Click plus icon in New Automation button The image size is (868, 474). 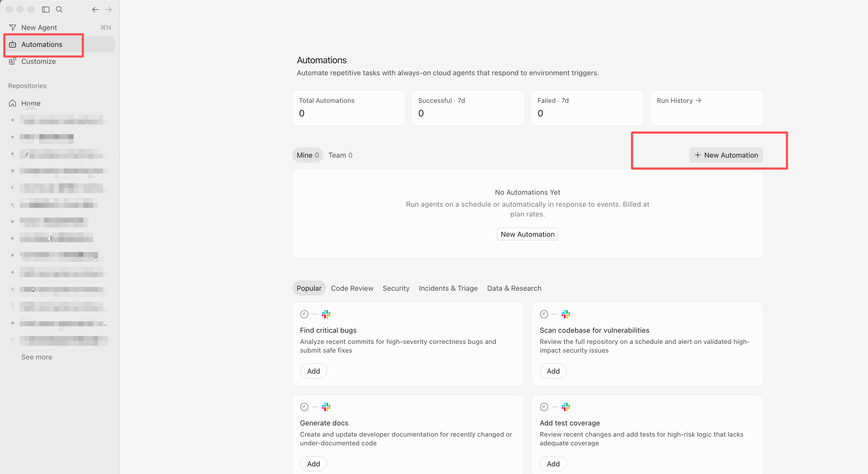[697, 155]
